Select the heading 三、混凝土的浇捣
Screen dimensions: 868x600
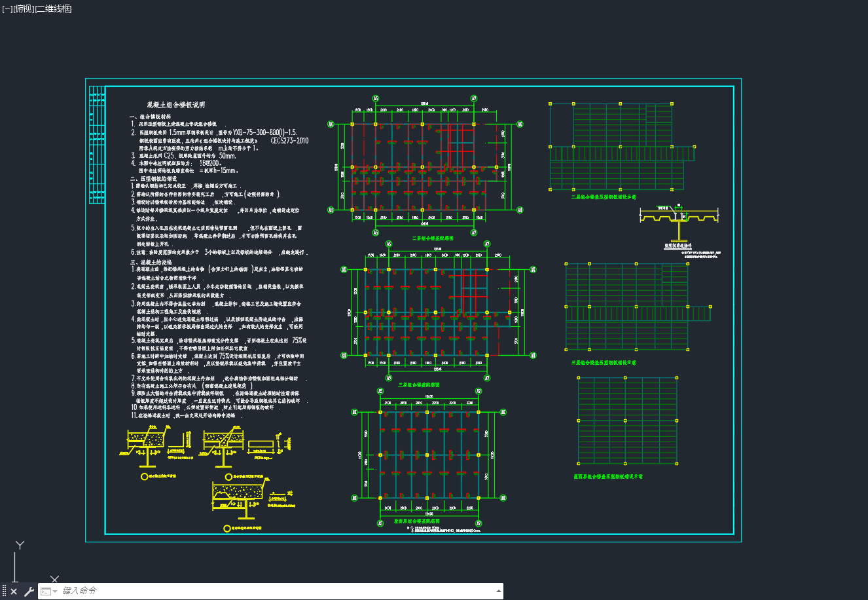pyautogui.click(x=151, y=261)
